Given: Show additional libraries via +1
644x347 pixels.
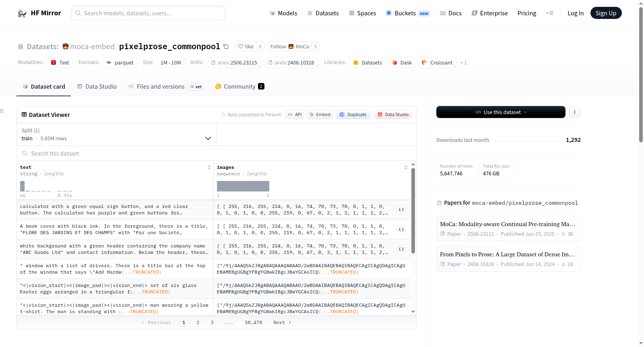Looking at the screenshot, I should [463, 63].
